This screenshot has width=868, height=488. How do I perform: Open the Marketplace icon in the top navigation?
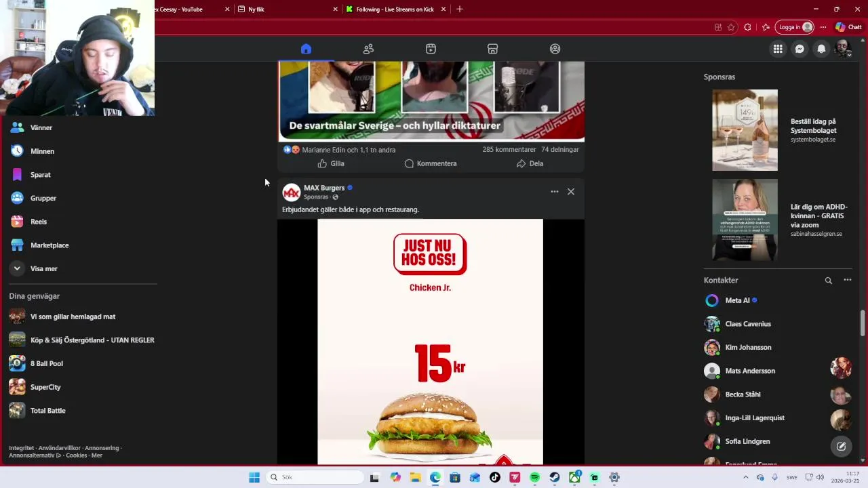point(493,49)
